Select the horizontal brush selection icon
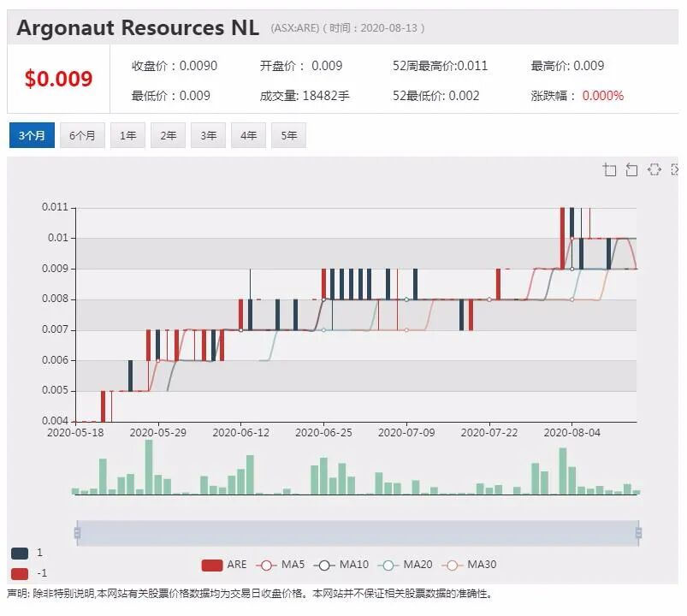 [654, 169]
